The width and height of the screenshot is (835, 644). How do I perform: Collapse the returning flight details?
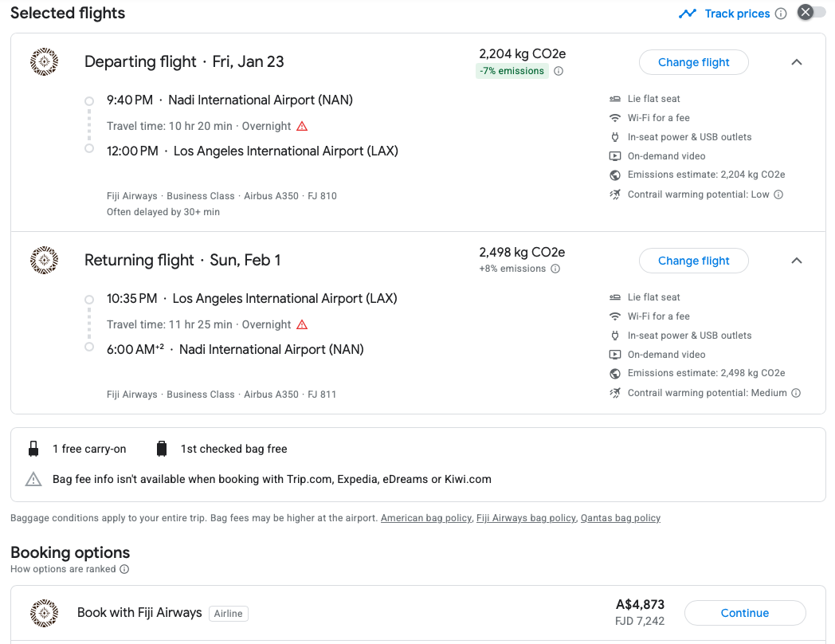pos(797,261)
